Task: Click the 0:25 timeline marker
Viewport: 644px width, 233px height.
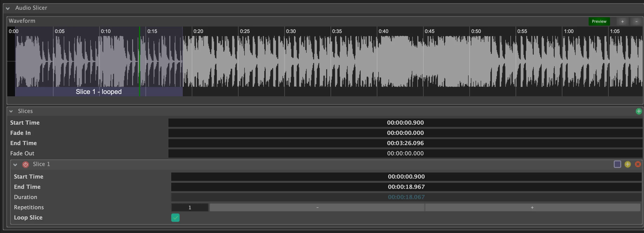Action: pyautogui.click(x=245, y=31)
